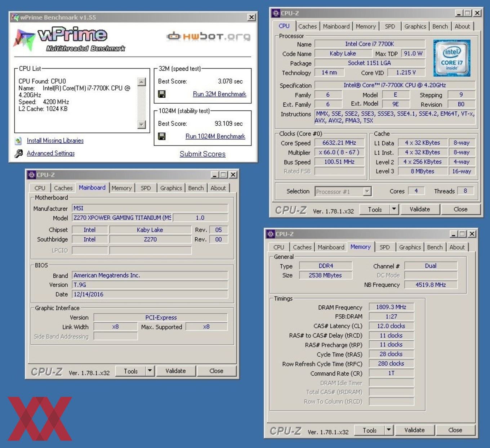490x448 pixels.
Task: Click CPU List scrollbar up arrow
Action: (142, 82)
